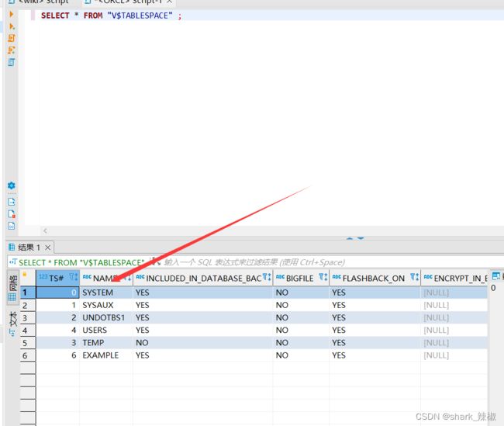Select the SYSTEM name cell
Viewport: 504px width, 426px height.
point(106,293)
